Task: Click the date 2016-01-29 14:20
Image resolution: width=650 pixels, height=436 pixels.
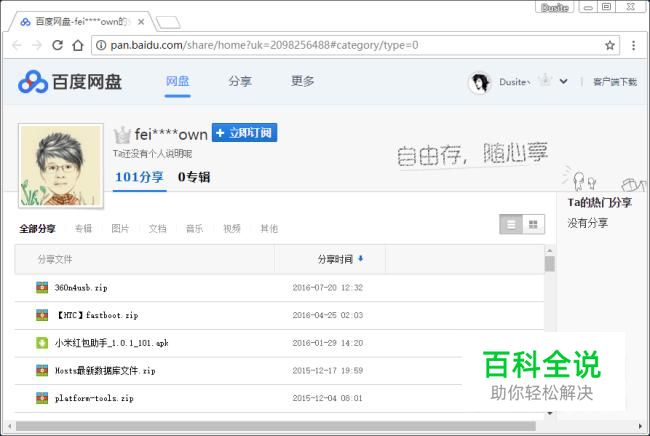Action: pos(327,343)
